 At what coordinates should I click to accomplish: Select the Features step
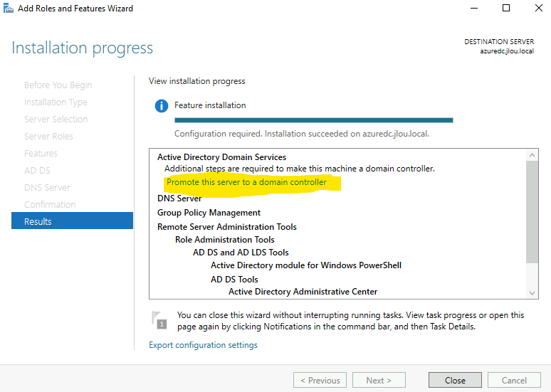pos(41,154)
